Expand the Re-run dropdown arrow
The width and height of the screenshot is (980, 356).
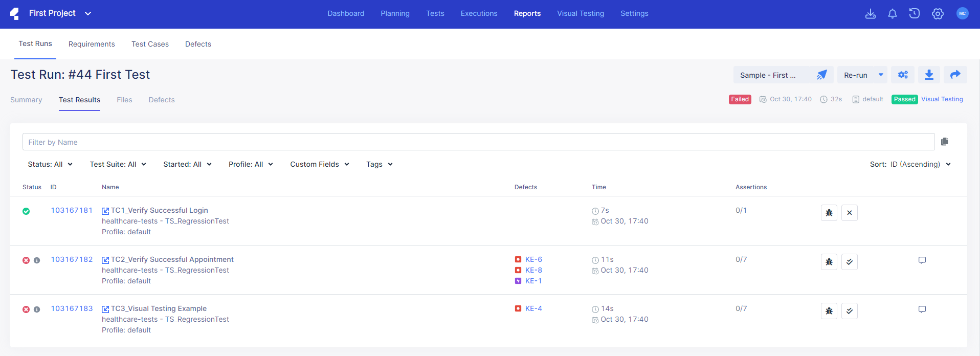tap(881, 75)
